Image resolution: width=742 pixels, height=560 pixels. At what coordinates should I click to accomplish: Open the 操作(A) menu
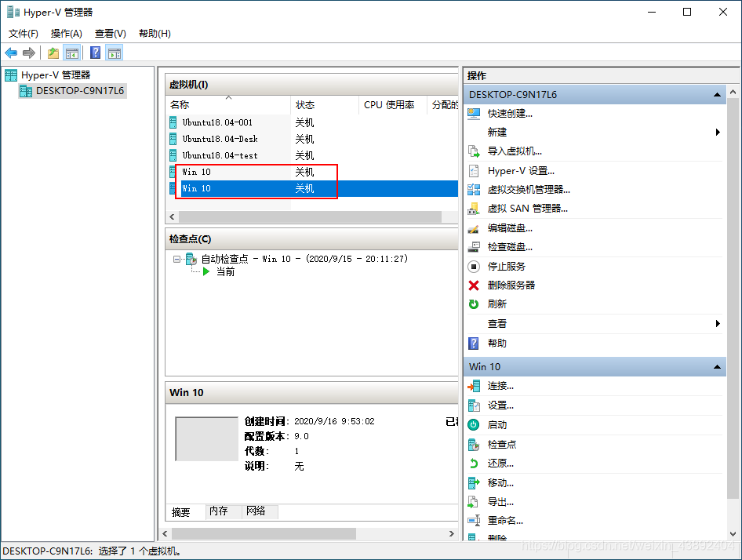(x=66, y=34)
